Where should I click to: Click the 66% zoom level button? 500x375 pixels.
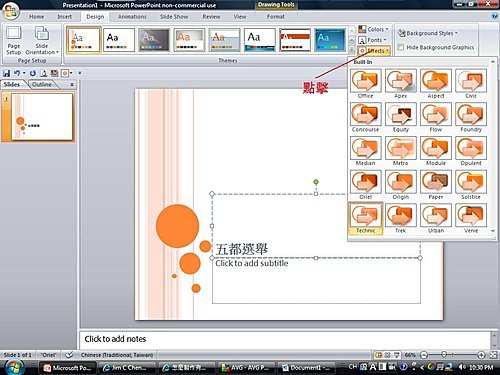pos(410,355)
